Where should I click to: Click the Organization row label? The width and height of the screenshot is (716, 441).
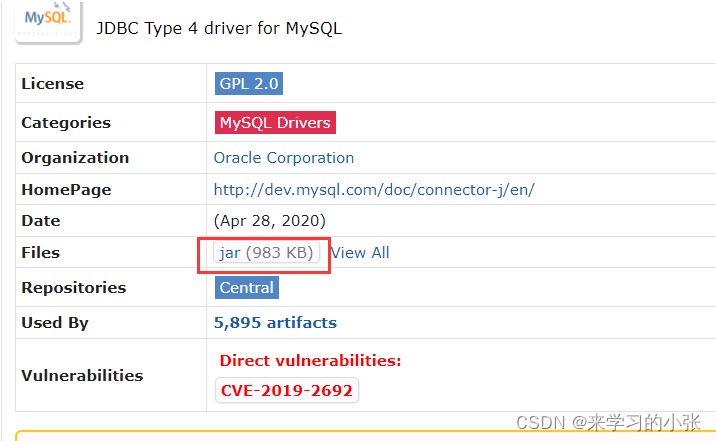pyautogui.click(x=75, y=158)
